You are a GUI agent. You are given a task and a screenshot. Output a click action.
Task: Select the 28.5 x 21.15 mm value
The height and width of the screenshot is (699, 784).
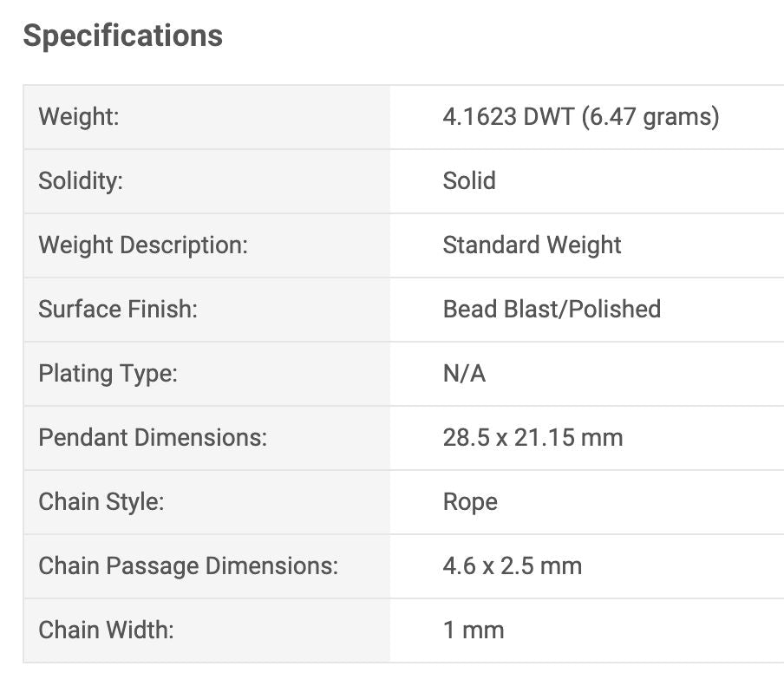[x=532, y=437]
